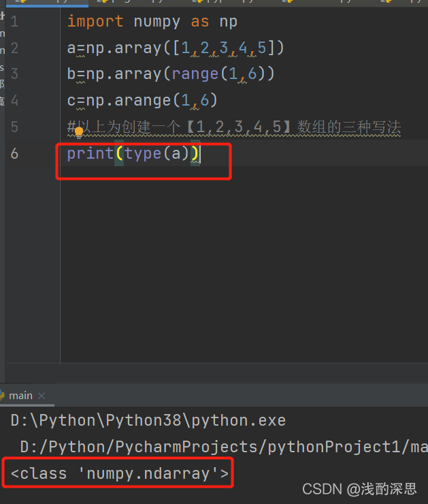The width and height of the screenshot is (428, 504).
Task: Place cursor in 'import numpy as np' line
Action: [x=152, y=22]
